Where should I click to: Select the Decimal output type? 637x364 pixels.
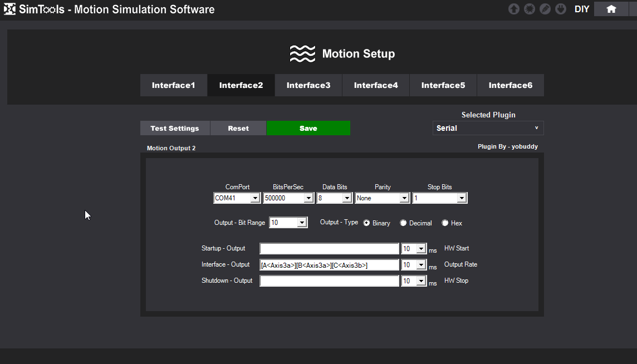click(x=403, y=223)
